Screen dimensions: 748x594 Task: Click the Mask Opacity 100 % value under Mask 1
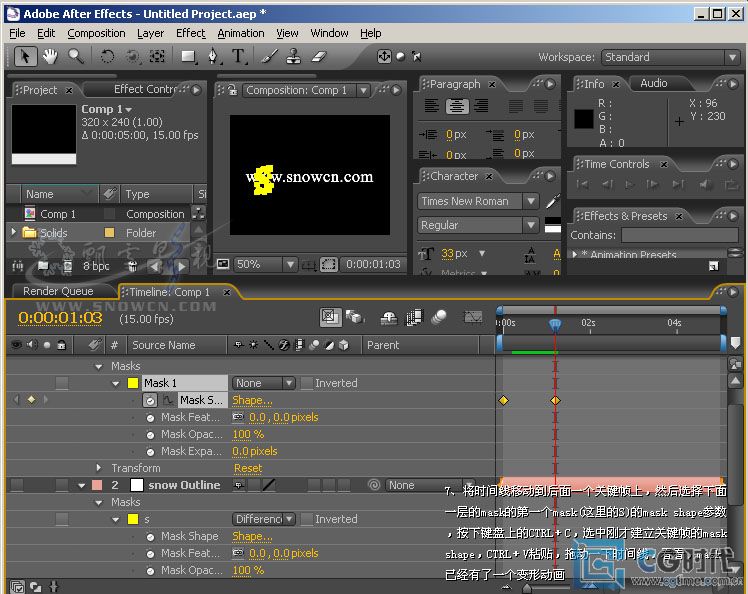coord(248,435)
